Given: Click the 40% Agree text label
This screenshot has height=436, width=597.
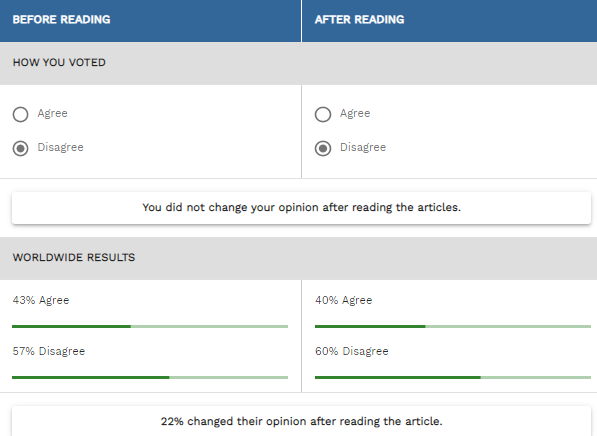Looking at the screenshot, I should click(x=343, y=300).
